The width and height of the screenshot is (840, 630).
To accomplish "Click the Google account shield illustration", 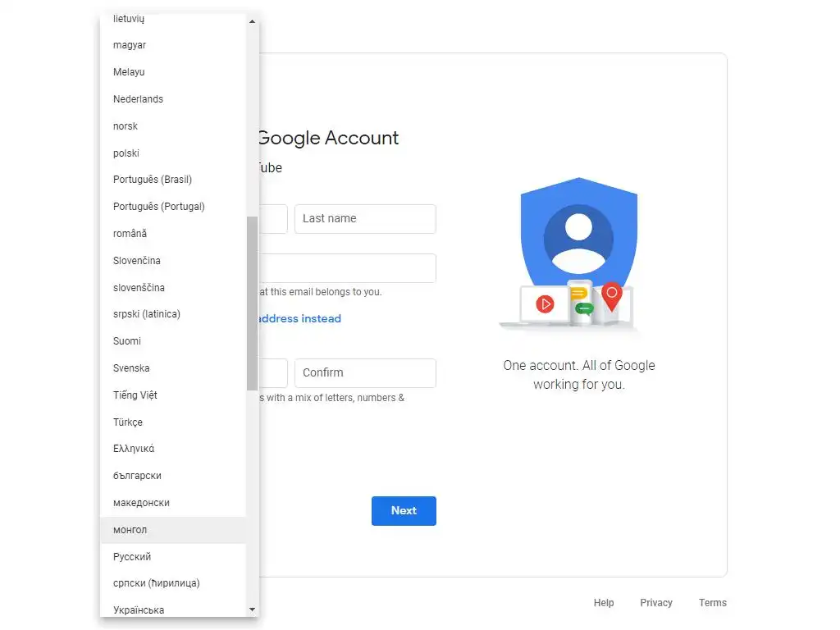I will 578,252.
